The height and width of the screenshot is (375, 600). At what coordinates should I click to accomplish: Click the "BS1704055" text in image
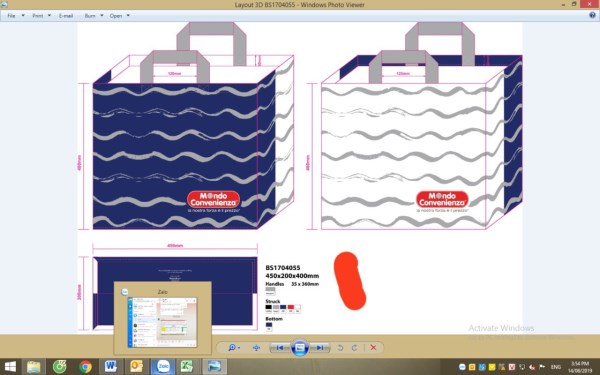coord(283,267)
